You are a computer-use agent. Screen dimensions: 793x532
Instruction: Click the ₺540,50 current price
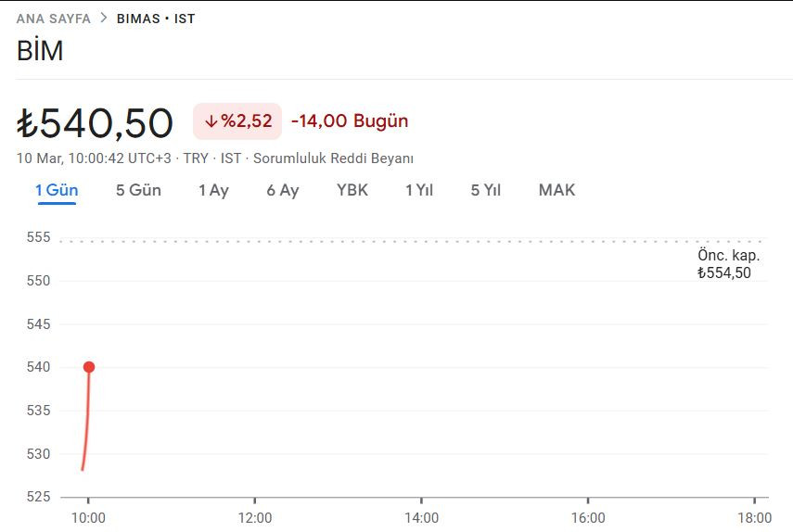click(96, 123)
